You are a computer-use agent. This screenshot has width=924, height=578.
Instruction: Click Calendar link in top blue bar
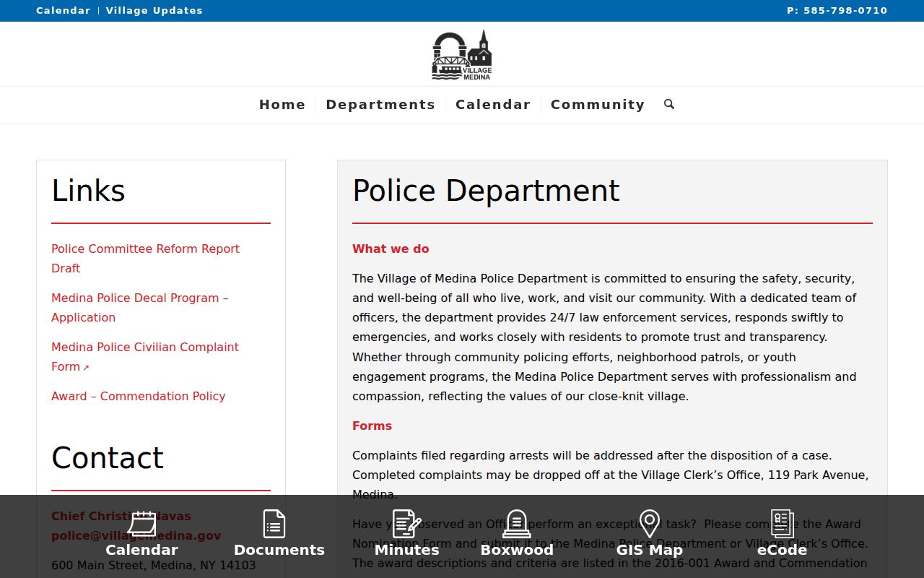pos(64,11)
